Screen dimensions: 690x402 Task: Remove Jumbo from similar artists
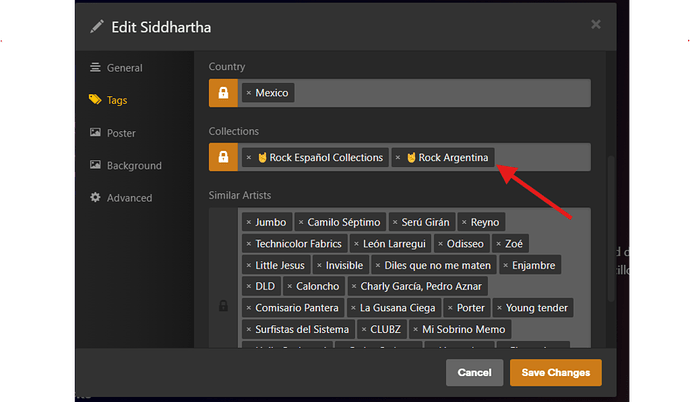click(249, 222)
